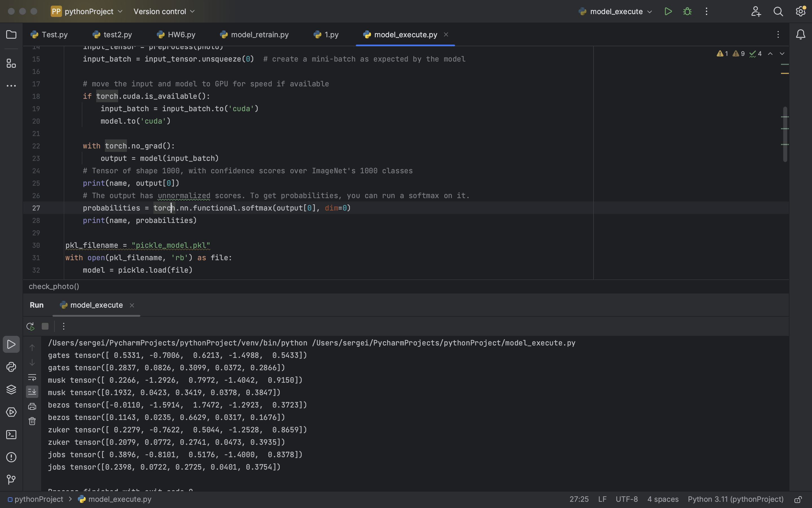Screen dimensions: 812x508
Task: Stop the running process square button
Action: tap(45, 326)
